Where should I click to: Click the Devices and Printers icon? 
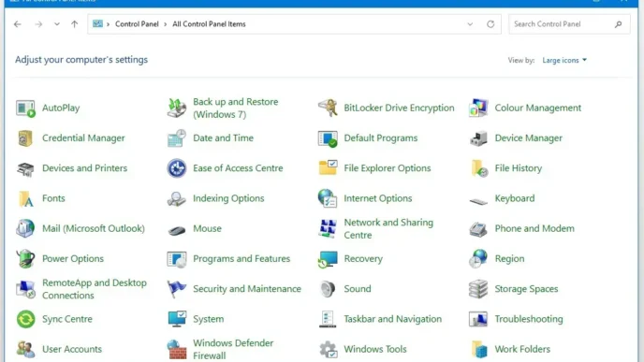(25, 168)
